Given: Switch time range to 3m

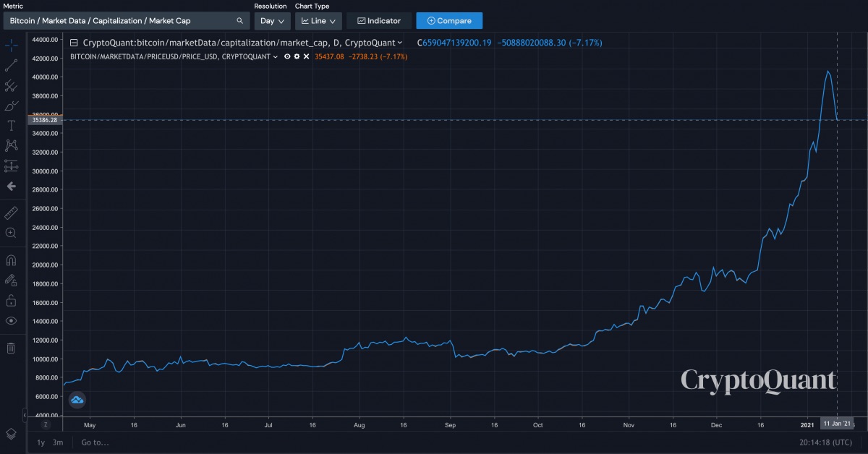Looking at the screenshot, I should click(57, 442).
